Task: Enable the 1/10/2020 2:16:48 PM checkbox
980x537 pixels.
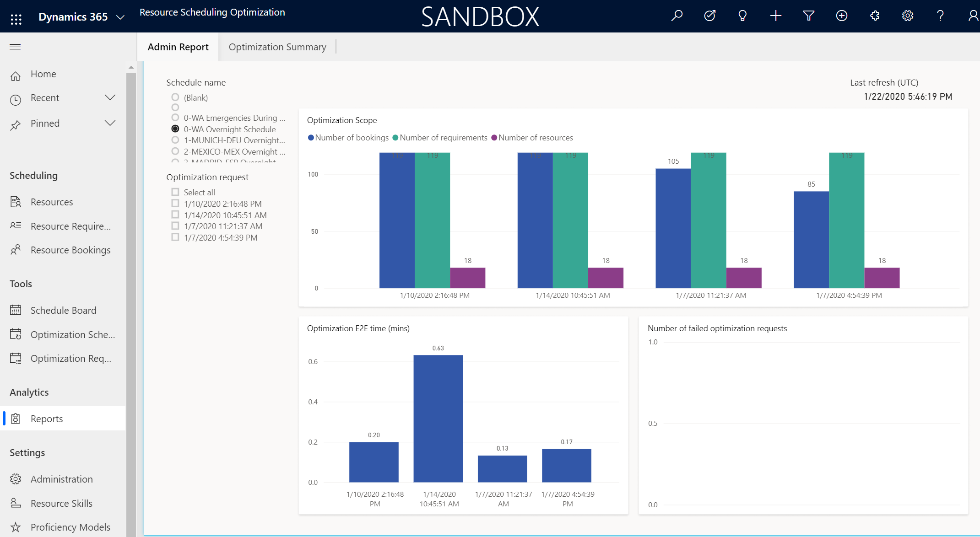Action: click(175, 203)
